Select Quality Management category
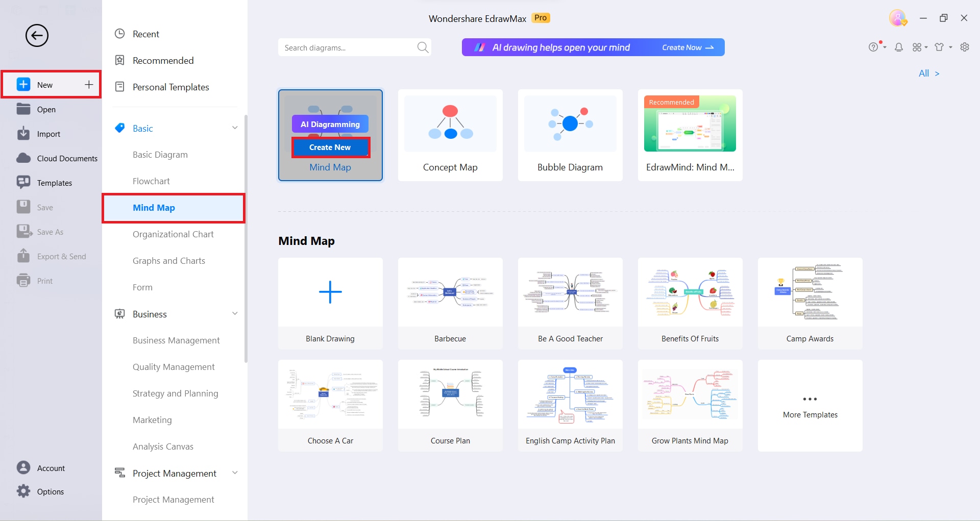980x521 pixels. [x=174, y=367]
